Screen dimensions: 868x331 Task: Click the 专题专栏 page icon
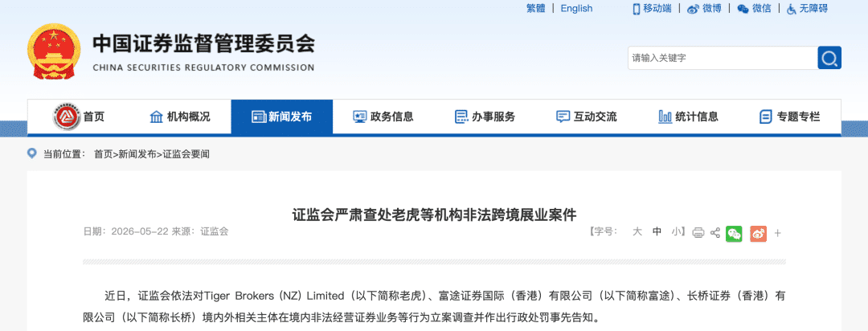[766, 116]
